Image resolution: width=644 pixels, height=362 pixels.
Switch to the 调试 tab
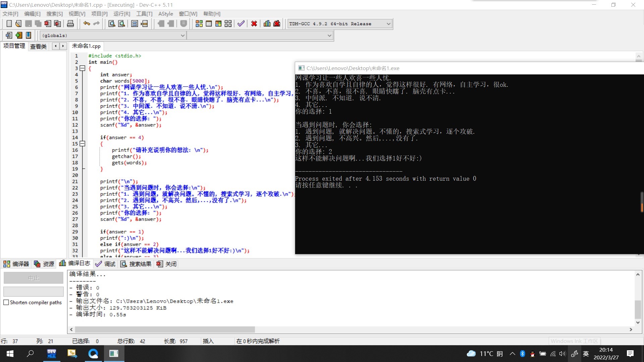tap(105, 264)
